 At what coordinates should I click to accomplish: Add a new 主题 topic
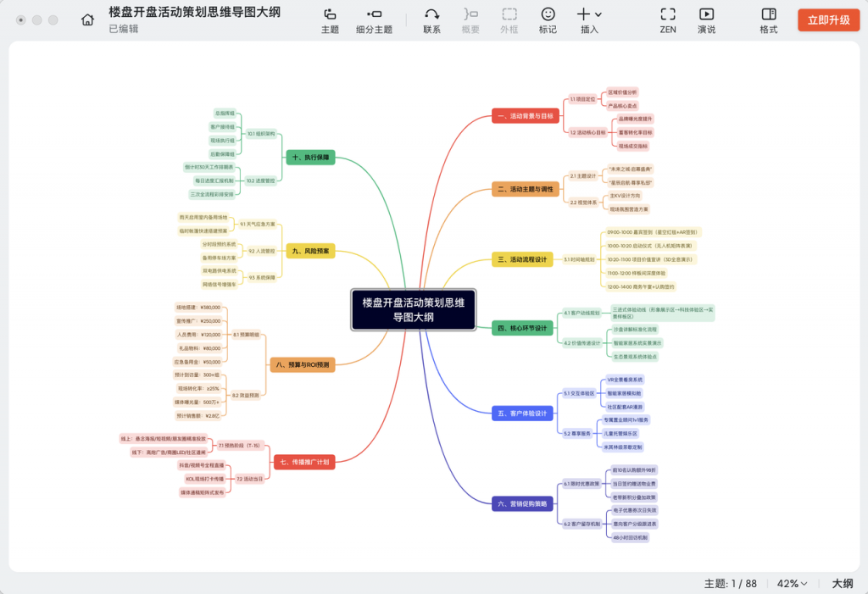click(x=330, y=20)
